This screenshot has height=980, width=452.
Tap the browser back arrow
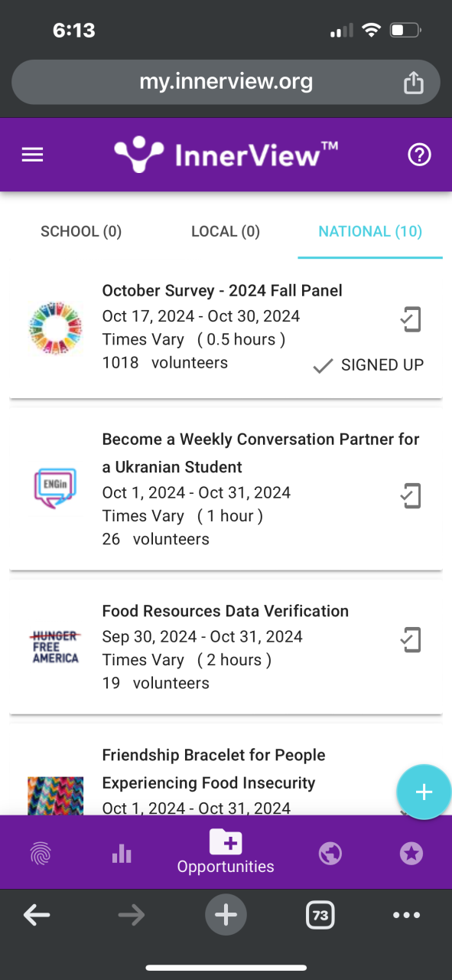(x=37, y=915)
